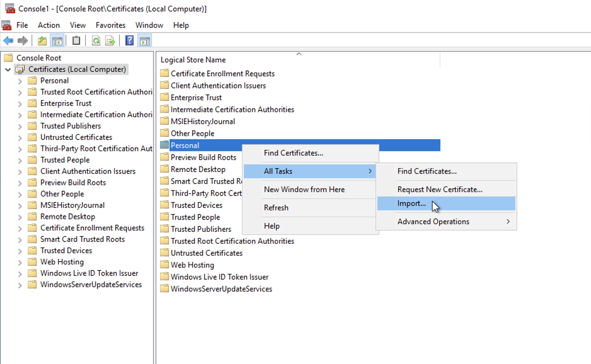The image size is (591, 364).
Task: Click the Up One Level folder icon
Action: point(42,41)
